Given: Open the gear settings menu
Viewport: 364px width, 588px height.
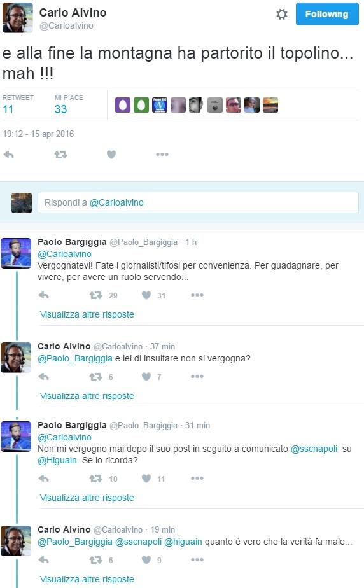Looking at the screenshot, I should (282, 14).
